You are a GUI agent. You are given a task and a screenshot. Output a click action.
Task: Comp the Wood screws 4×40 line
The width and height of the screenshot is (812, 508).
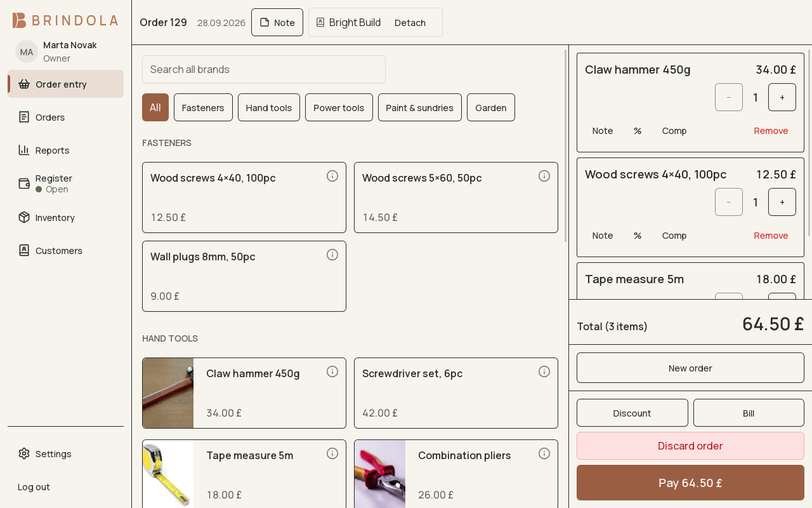click(674, 236)
